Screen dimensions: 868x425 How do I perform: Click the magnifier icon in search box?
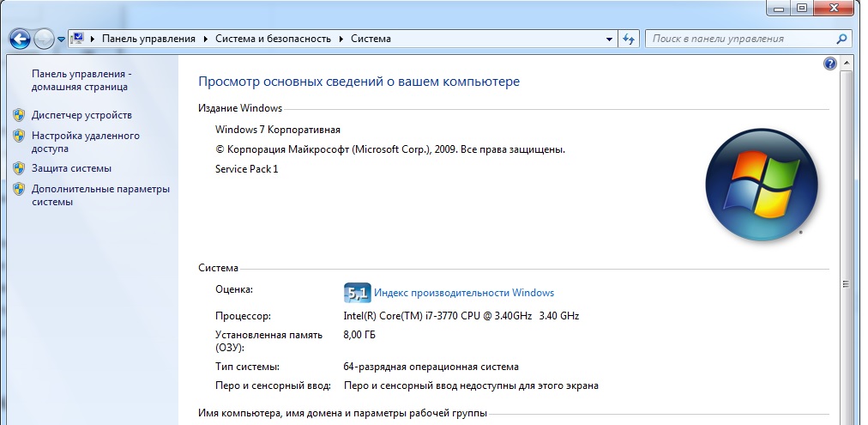[x=841, y=39]
